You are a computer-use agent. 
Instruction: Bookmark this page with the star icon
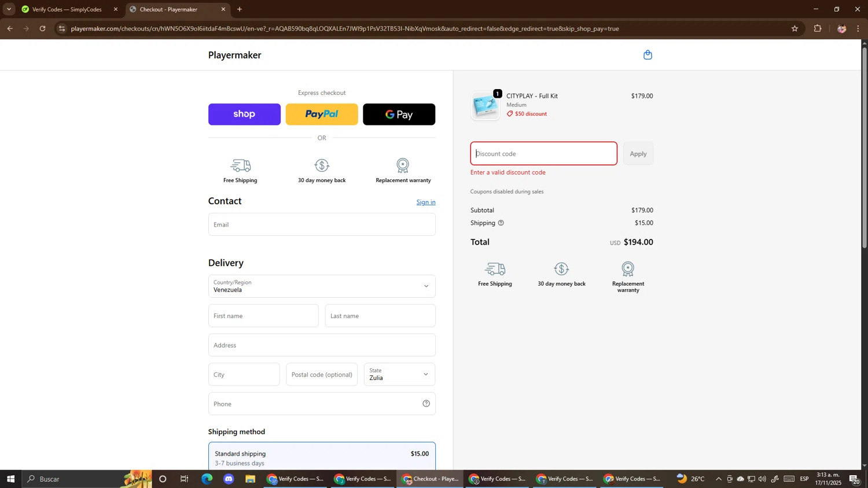tap(795, 28)
